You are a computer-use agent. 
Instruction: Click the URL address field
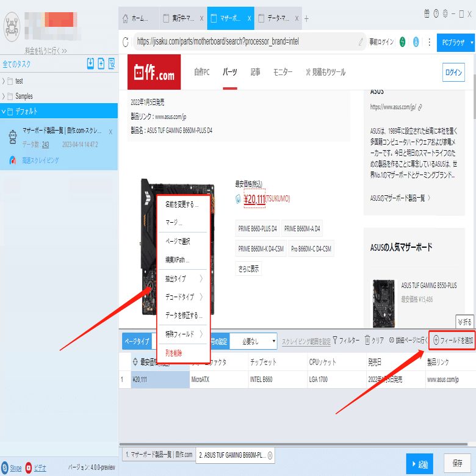249,41
